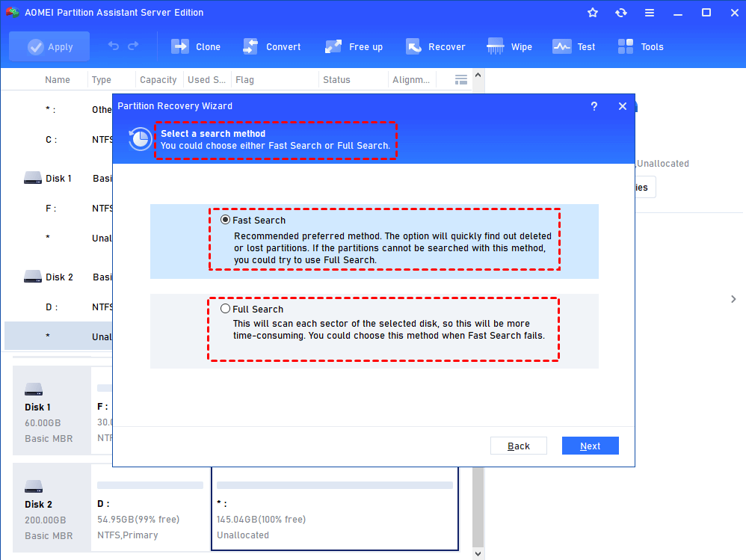
Task: Select the Full Search radio button
Action: pyautogui.click(x=226, y=309)
